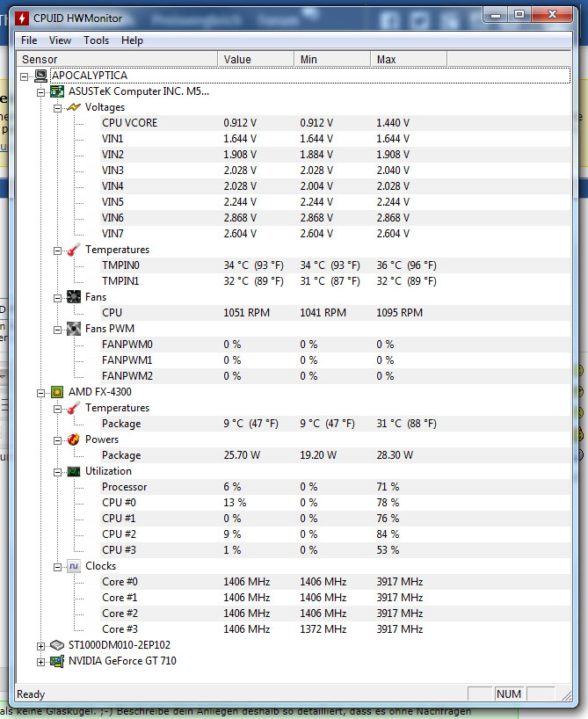Select the TMPIN1 temperature row

[x=335, y=281]
